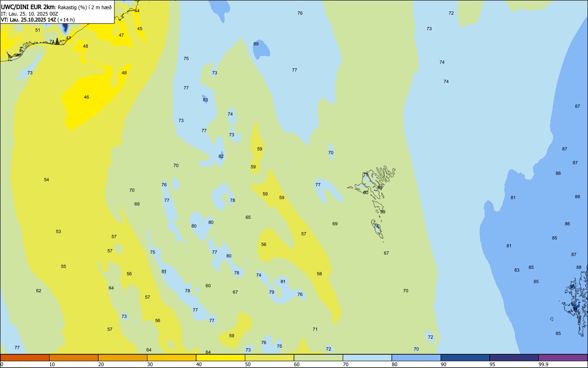Image resolution: width=588 pixels, height=368 pixels.
Task: Select the '79' humidity value on map
Action: [x=271, y=292]
